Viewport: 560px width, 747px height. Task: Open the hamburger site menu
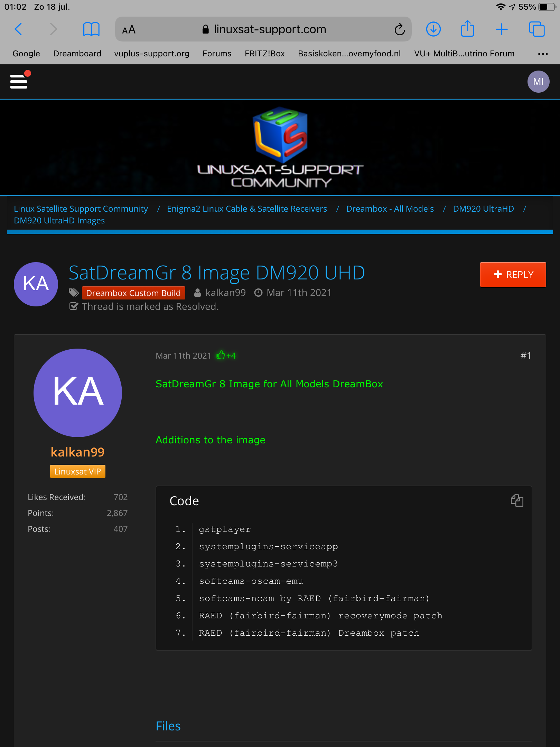tap(19, 82)
